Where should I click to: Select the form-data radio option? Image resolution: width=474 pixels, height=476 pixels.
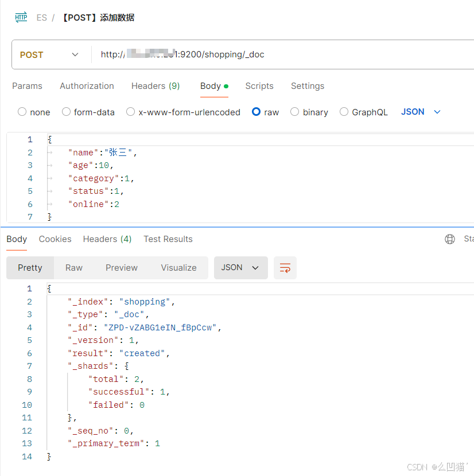(67, 112)
